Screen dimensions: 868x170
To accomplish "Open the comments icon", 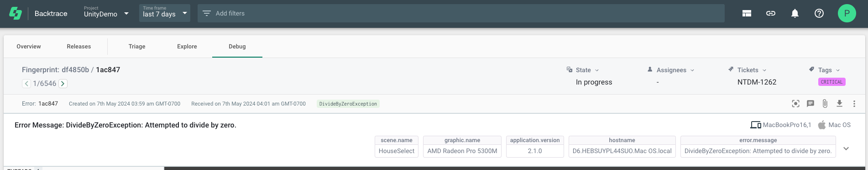I will click(810, 104).
